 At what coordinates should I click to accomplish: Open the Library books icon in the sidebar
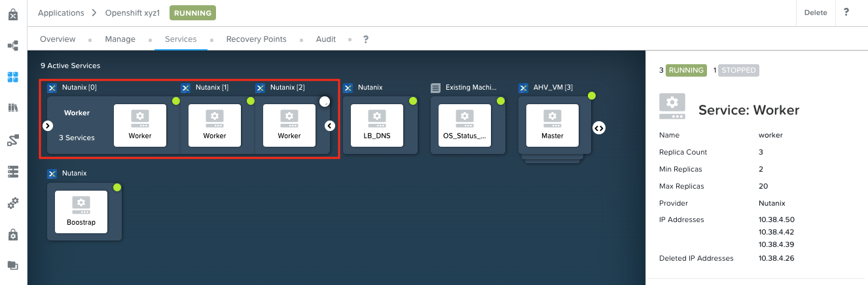12,108
